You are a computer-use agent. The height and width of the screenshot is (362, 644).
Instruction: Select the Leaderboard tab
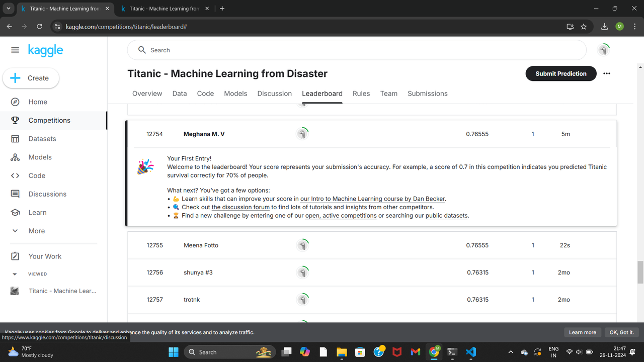tap(322, 94)
